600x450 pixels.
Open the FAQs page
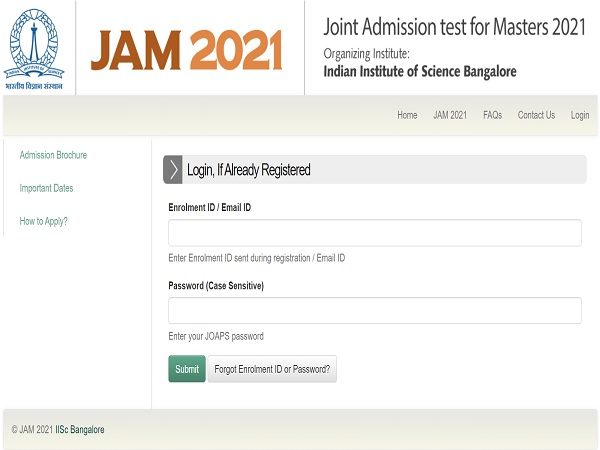pos(492,115)
